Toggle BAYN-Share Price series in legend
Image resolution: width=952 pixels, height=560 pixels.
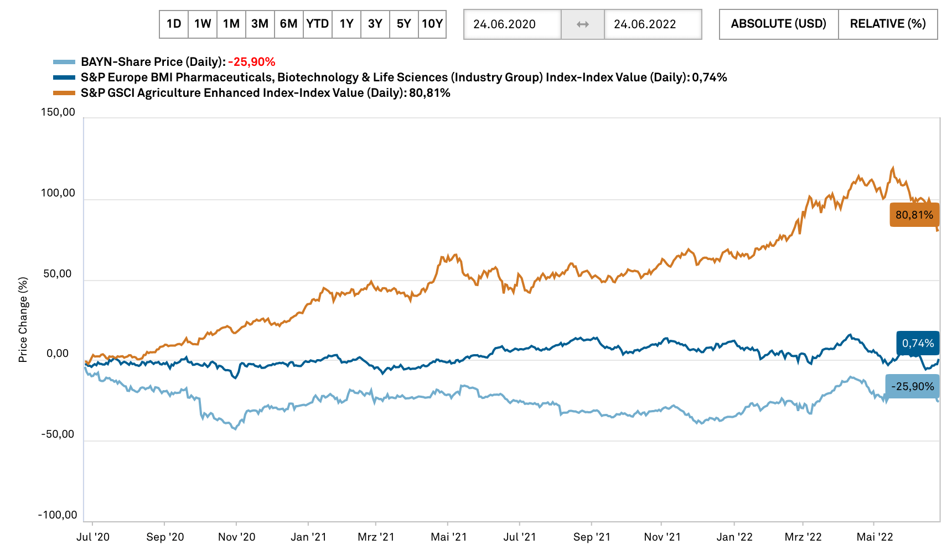tap(177, 62)
